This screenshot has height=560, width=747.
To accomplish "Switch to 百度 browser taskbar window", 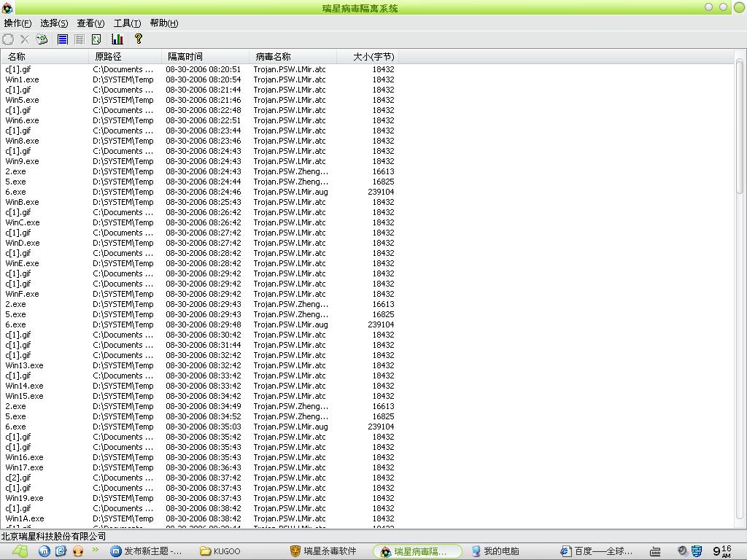I will tap(597, 551).
